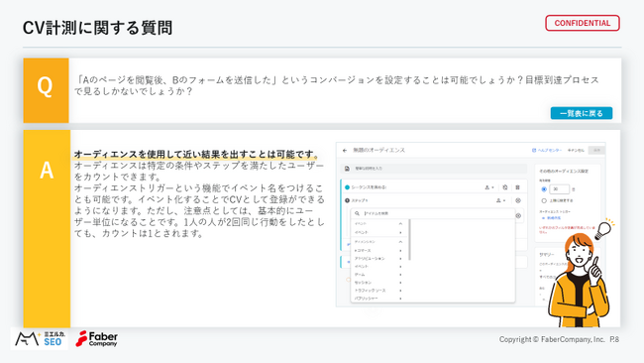Open the Step 1 scope user dropdown
Image resolution: width=644 pixels, height=363 pixels.
pyautogui.click(x=500, y=200)
